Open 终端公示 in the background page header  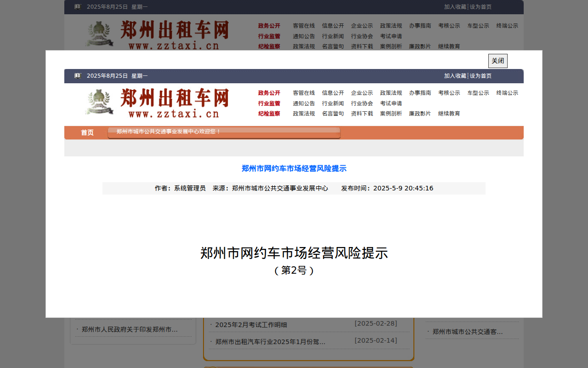507,26
